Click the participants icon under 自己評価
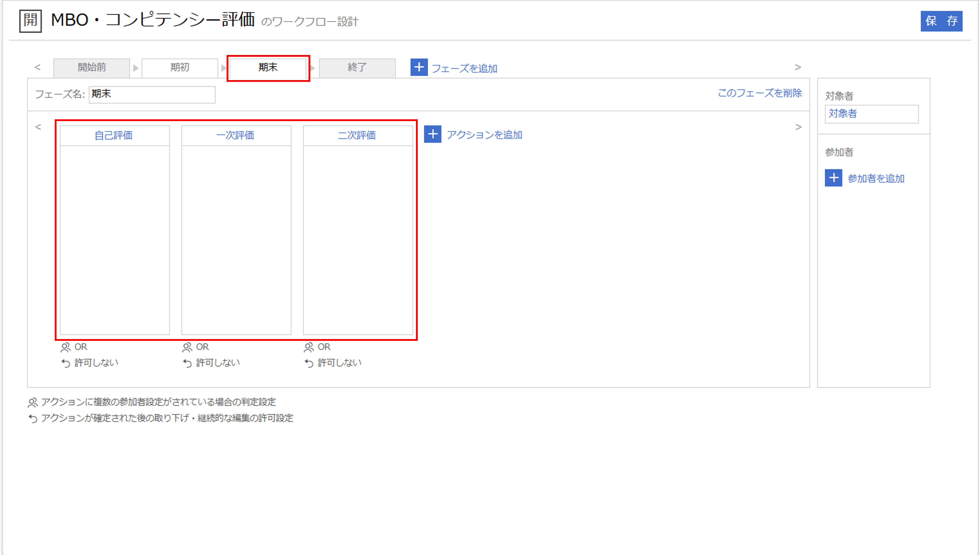 coord(66,347)
